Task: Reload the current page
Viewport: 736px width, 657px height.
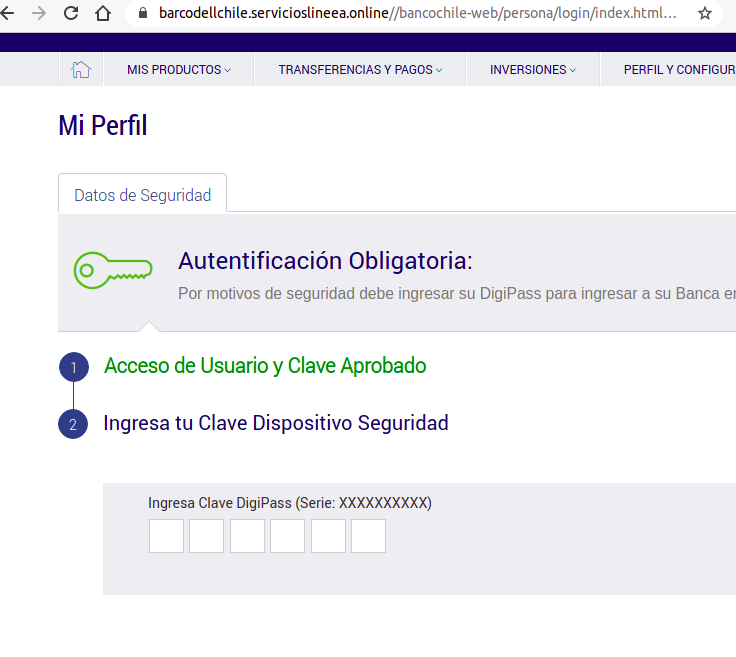Action: tap(71, 14)
